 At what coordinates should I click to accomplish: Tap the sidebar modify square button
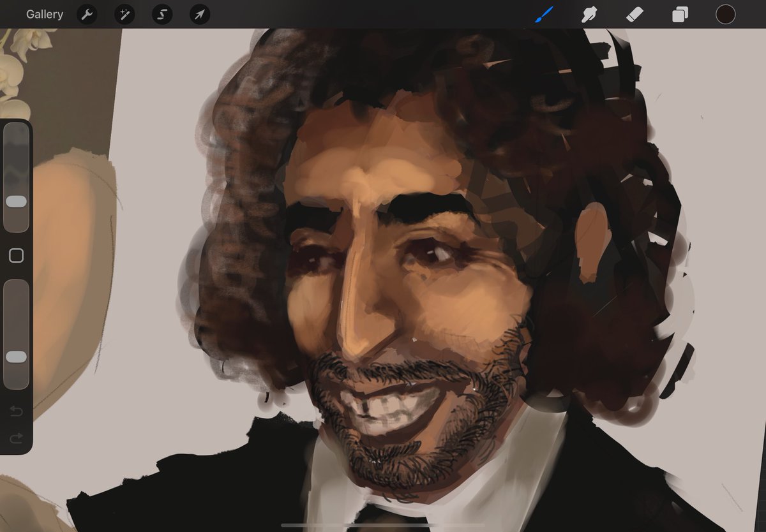click(16, 256)
